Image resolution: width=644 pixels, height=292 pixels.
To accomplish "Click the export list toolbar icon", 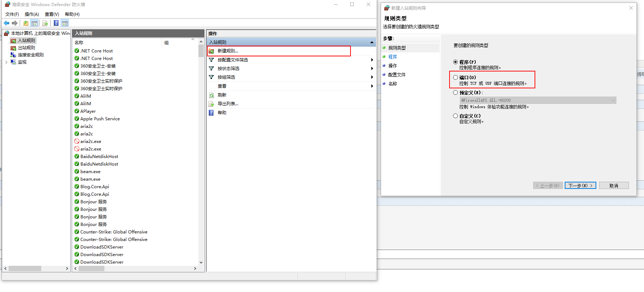I will tap(45, 23).
